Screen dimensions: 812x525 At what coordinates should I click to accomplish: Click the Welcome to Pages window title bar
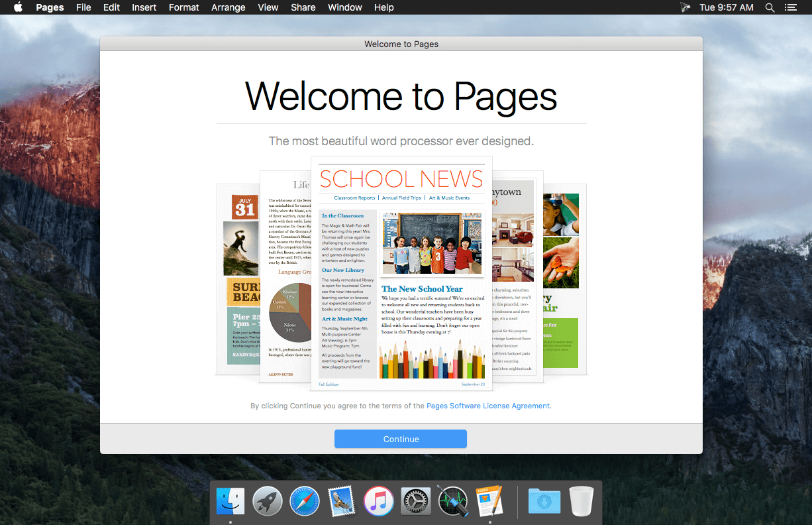click(401, 44)
